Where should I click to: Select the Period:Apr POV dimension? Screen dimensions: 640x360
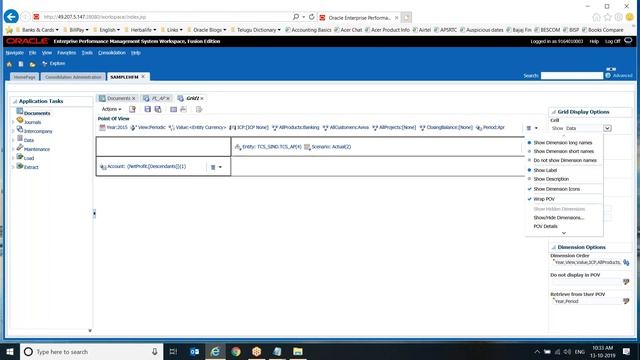tap(490, 127)
